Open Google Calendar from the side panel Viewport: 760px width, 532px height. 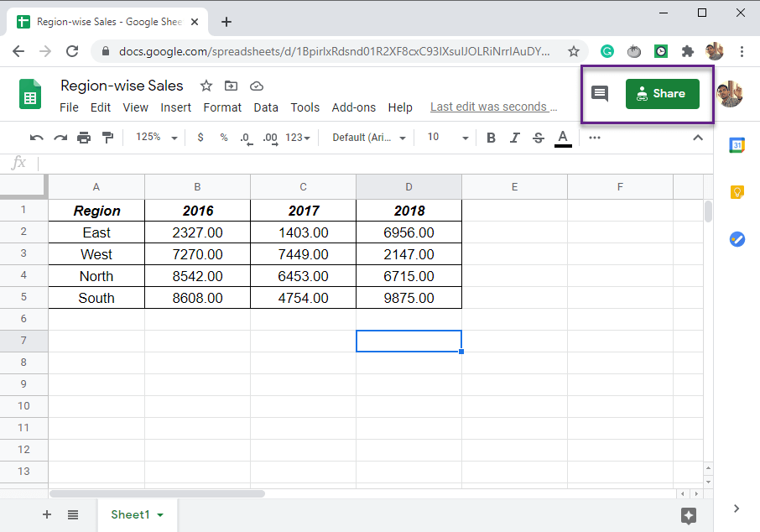click(737, 144)
